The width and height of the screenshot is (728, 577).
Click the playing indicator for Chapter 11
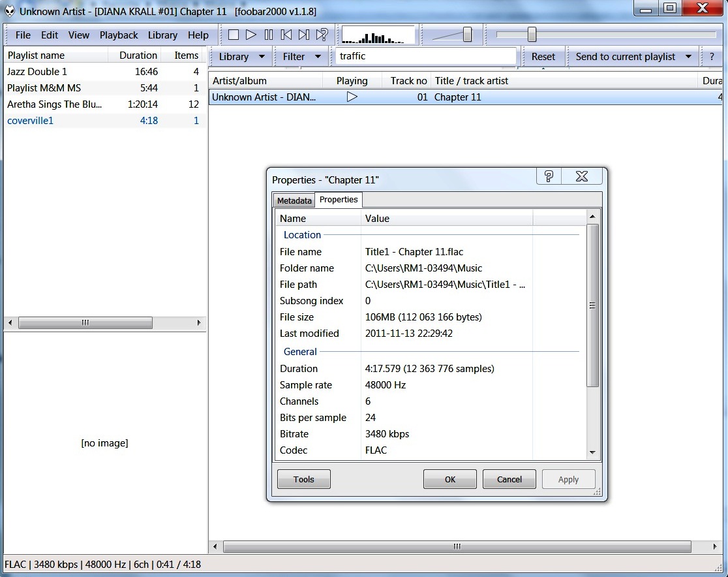click(x=352, y=97)
